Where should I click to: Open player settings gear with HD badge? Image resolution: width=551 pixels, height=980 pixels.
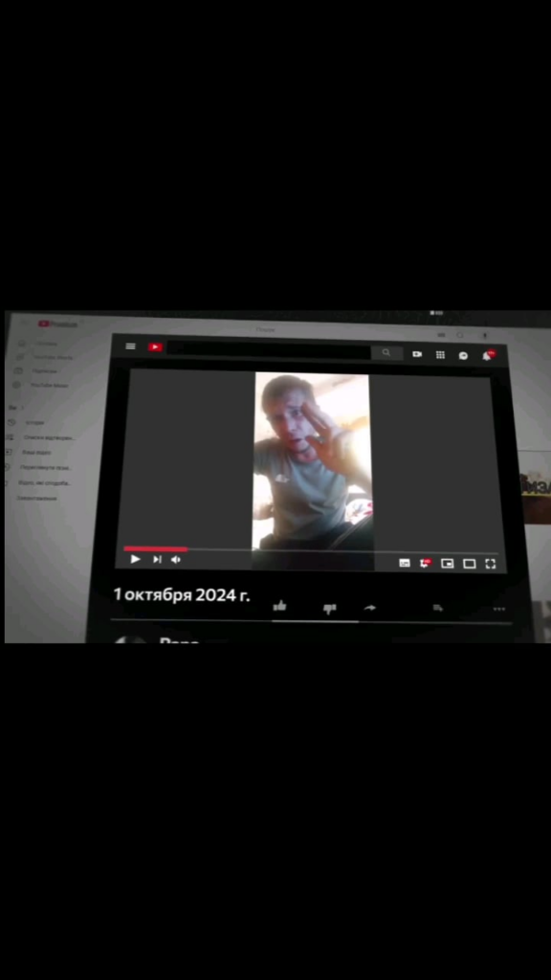coord(426,563)
